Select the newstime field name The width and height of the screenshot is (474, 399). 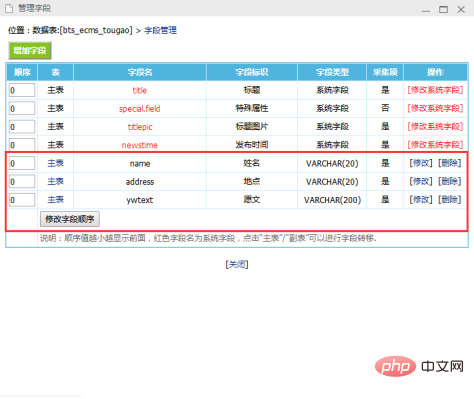point(140,145)
